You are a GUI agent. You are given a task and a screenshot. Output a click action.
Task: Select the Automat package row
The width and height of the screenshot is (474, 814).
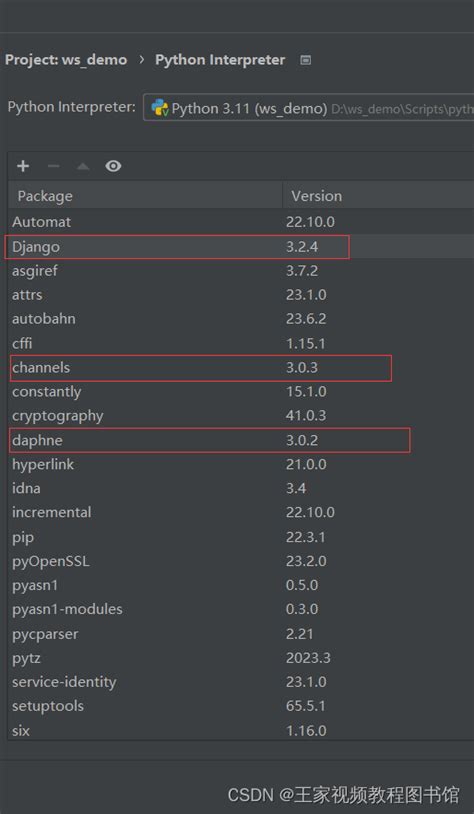click(x=241, y=222)
